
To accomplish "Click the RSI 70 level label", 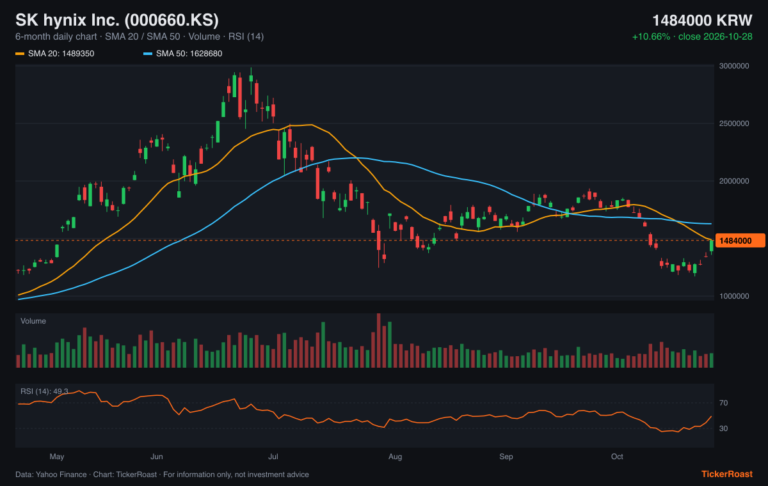I will tap(723, 403).
